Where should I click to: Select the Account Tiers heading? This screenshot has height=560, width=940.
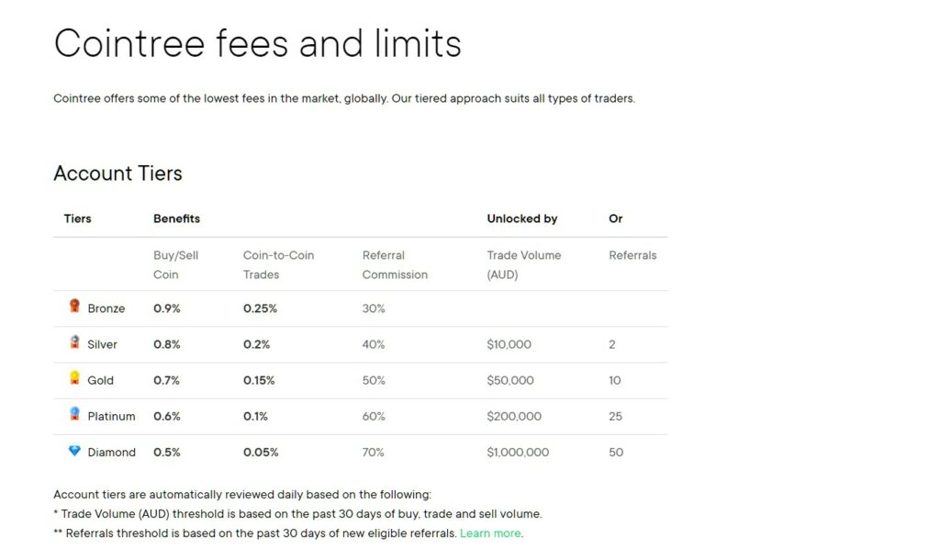(x=118, y=174)
